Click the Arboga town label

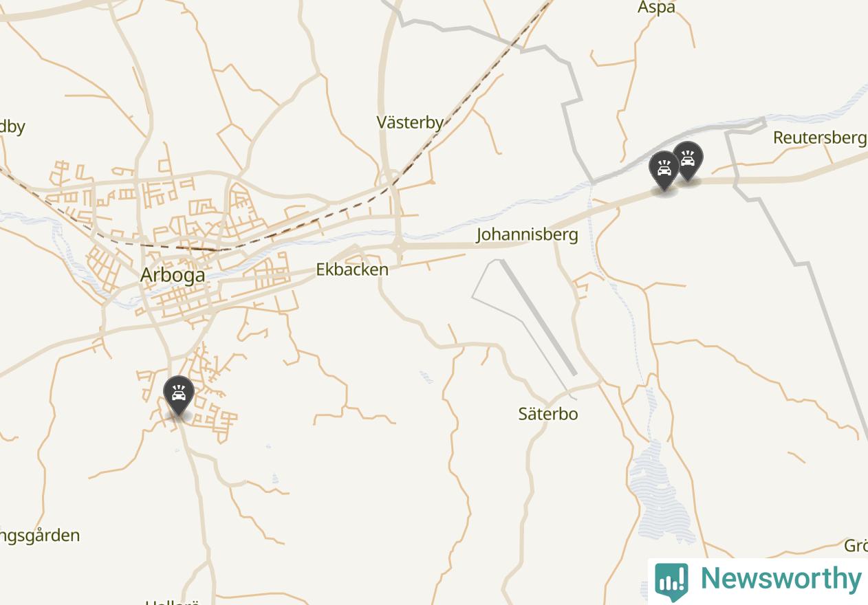click(x=173, y=275)
